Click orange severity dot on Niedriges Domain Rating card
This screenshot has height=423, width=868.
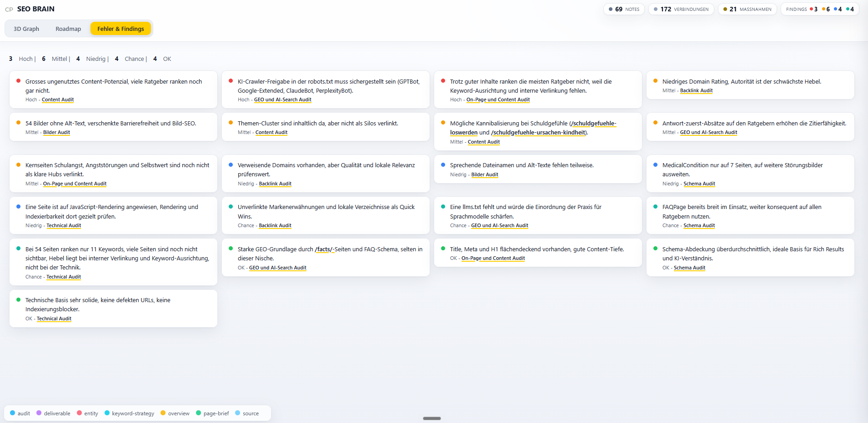[655, 81]
